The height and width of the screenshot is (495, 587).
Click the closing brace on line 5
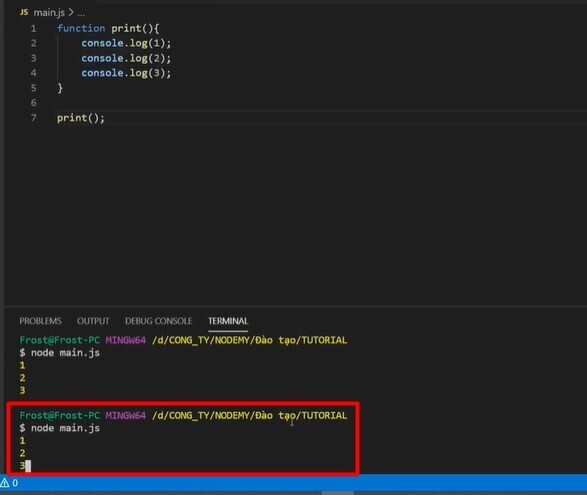pyautogui.click(x=60, y=88)
